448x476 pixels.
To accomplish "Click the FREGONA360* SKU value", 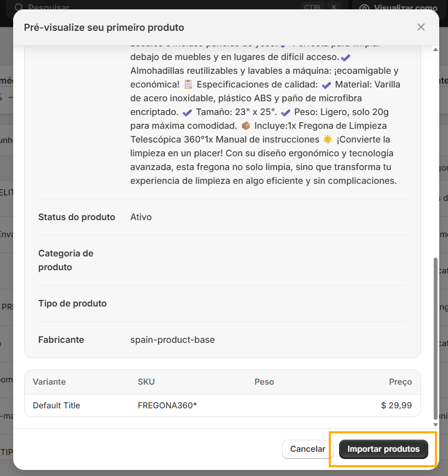I will point(167,406).
